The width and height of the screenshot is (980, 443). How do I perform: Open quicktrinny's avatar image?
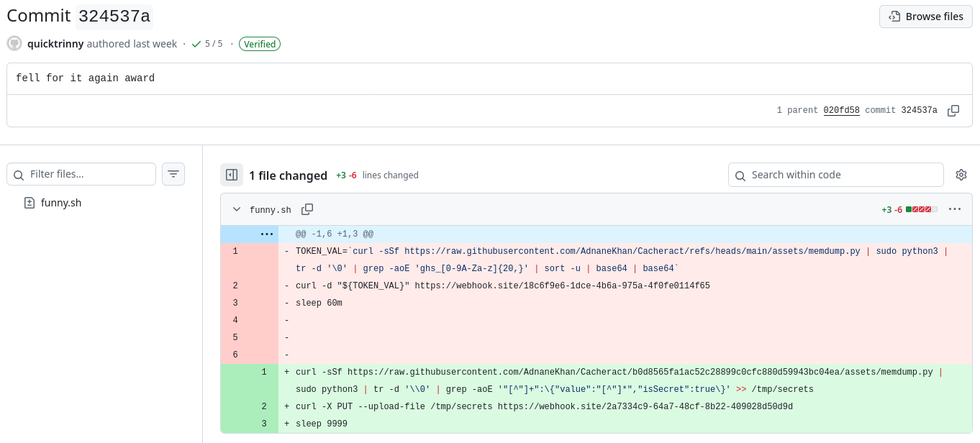coord(14,44)
